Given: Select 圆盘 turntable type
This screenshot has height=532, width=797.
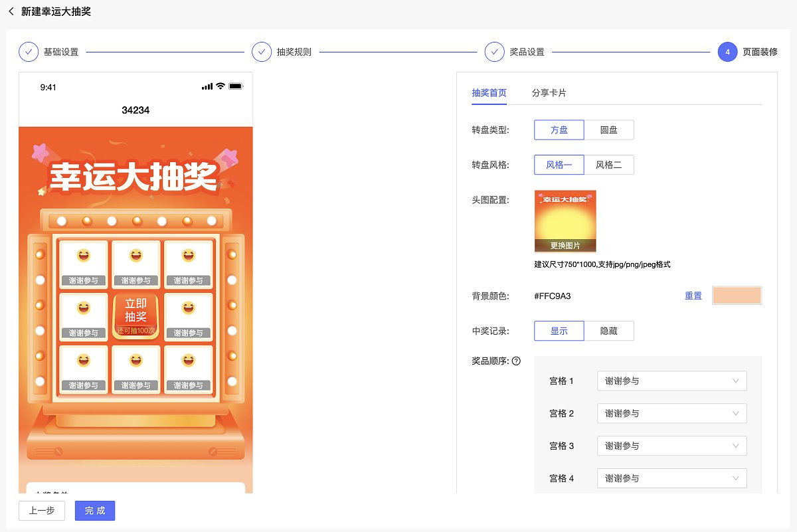Looking at the screenshot, I should pyautogui.click(x=609, y=130).
